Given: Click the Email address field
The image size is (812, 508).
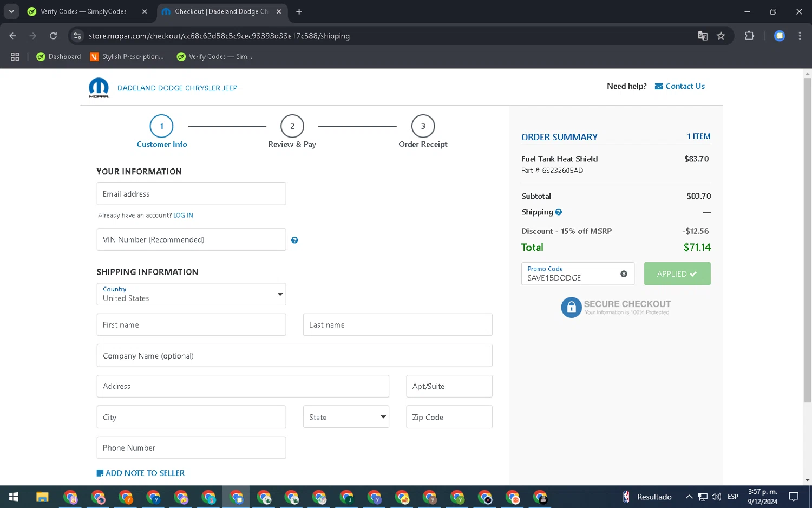Looking at the screenshot, I should click(191, 194).
